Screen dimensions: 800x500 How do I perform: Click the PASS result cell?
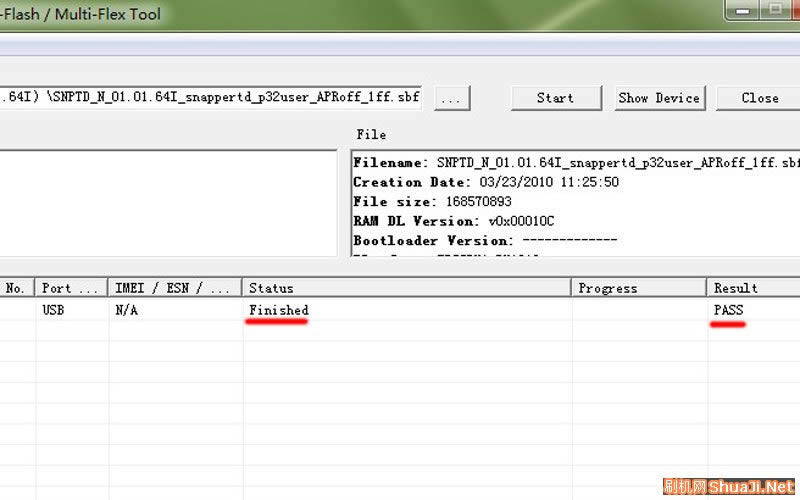pos(729,311)
